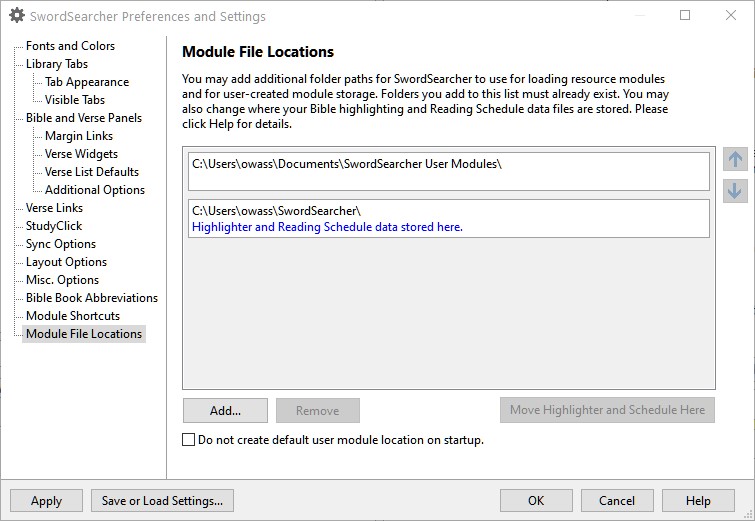Apply the current settings
Screen dimensions: 755x521
click(46, 501)
